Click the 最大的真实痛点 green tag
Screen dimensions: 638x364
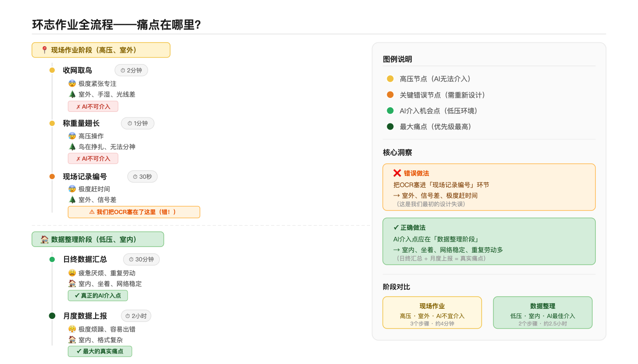tap(100, 351)
